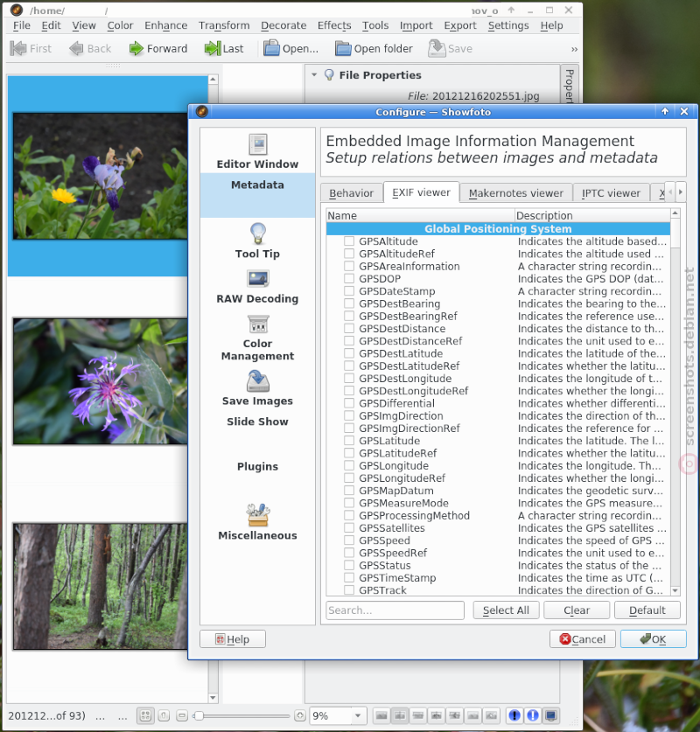Click the File Properties lightbulb icon
The width and height of the screenshot is (700, 732).
[329, 74]
